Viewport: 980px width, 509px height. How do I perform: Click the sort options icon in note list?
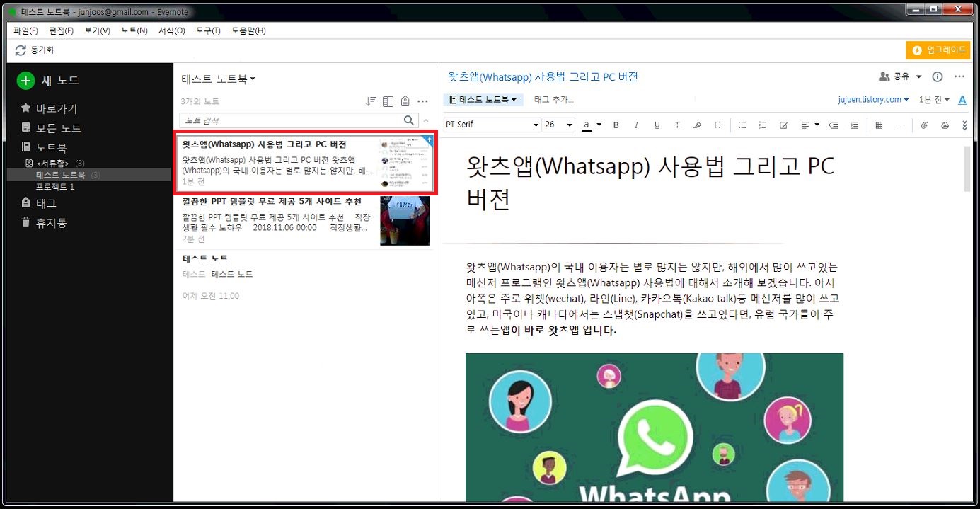point(371,101)
